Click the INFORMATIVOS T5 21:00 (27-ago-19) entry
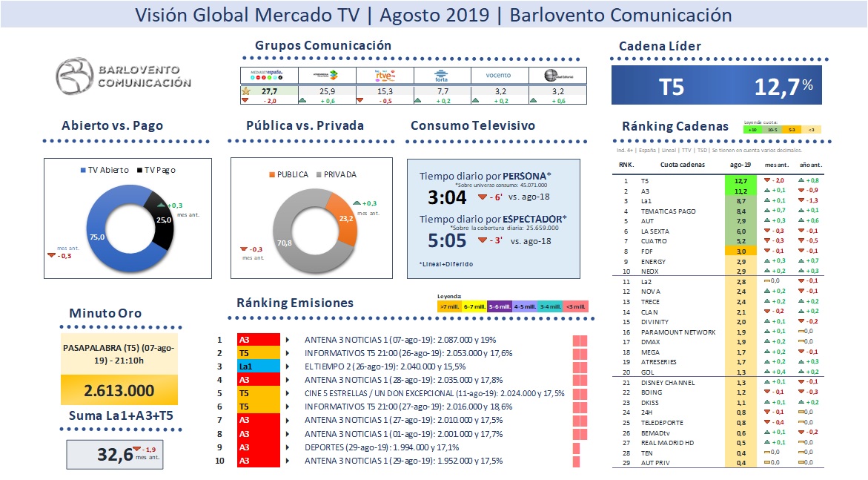This screenshot has width=868, height=480. (x=408, y=407)
